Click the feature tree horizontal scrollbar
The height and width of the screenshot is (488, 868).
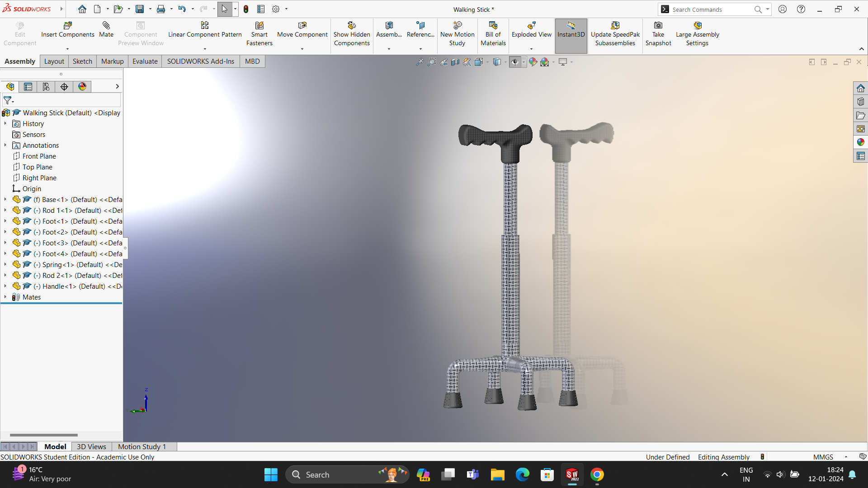click(44, 435)
